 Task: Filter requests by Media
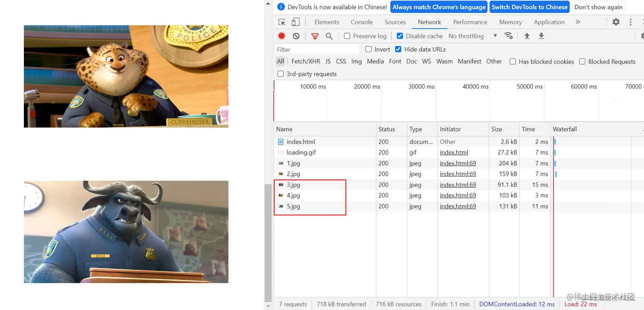tap(375, 61)
